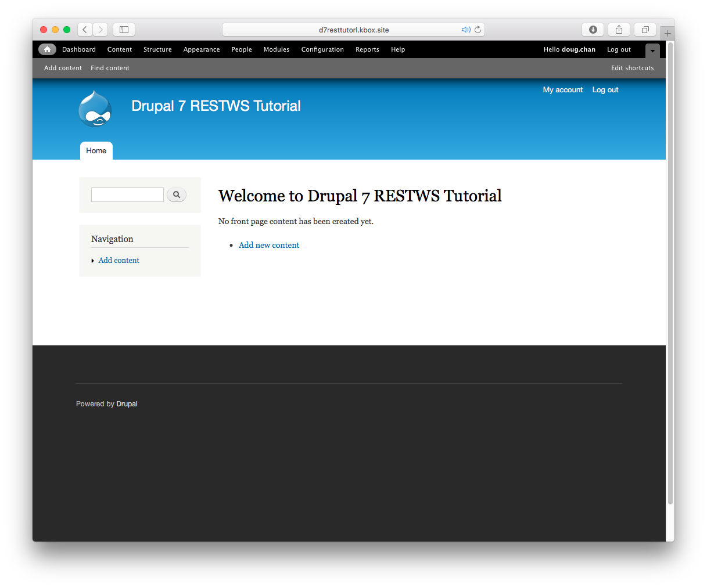
Task: Reload the page with the refresh icon
Action: 478,30
